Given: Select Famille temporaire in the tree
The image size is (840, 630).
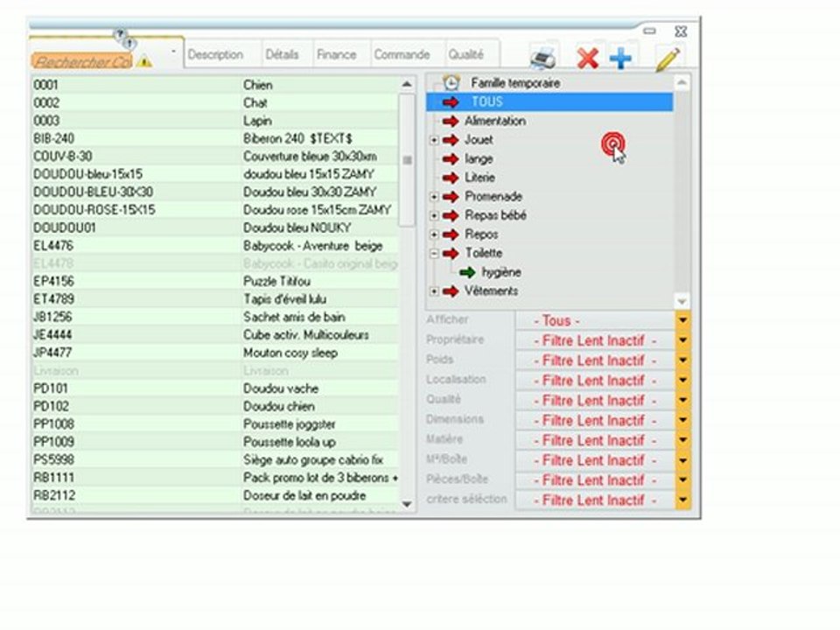Looking at the screenshot, I should [515, 83].
